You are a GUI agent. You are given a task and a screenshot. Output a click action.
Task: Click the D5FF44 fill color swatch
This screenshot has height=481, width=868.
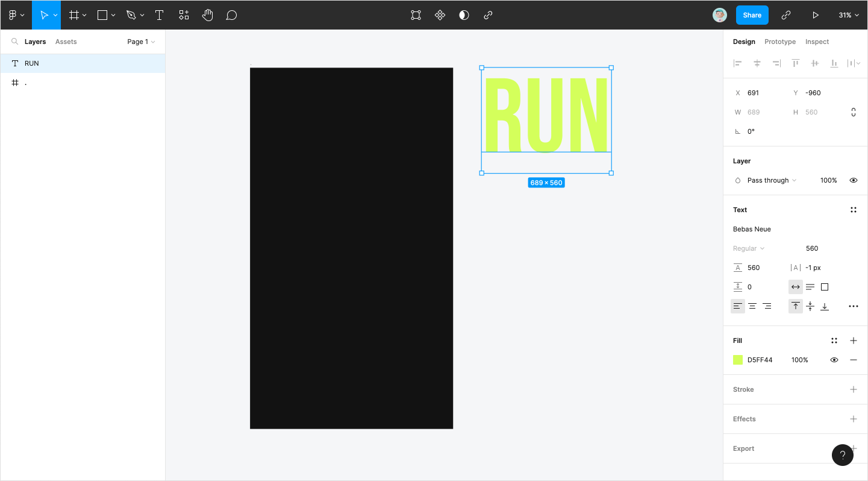[x=738, y=360]
